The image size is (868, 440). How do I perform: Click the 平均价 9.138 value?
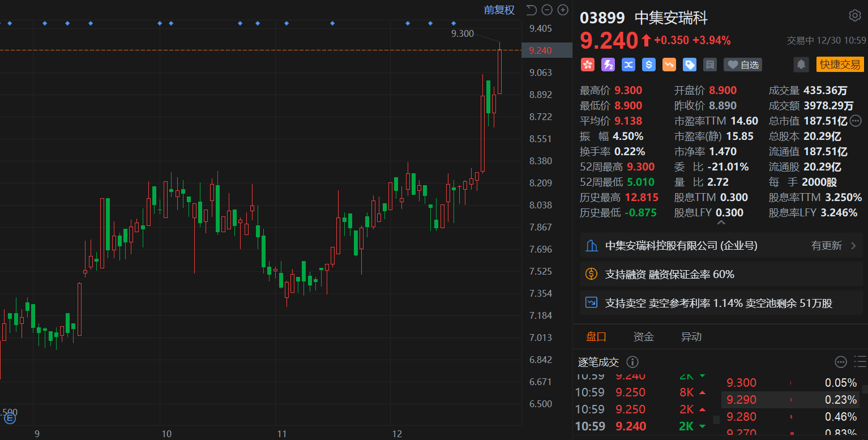click(628, 121)
